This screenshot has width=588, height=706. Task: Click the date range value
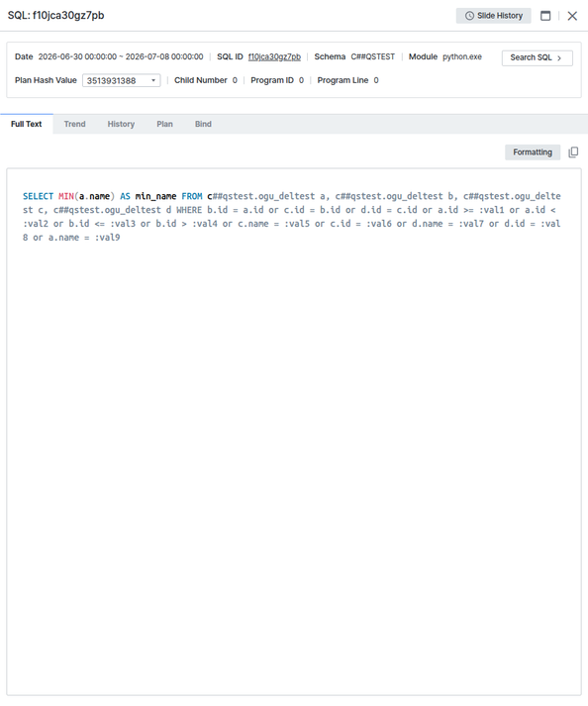(x=121, y=56)
